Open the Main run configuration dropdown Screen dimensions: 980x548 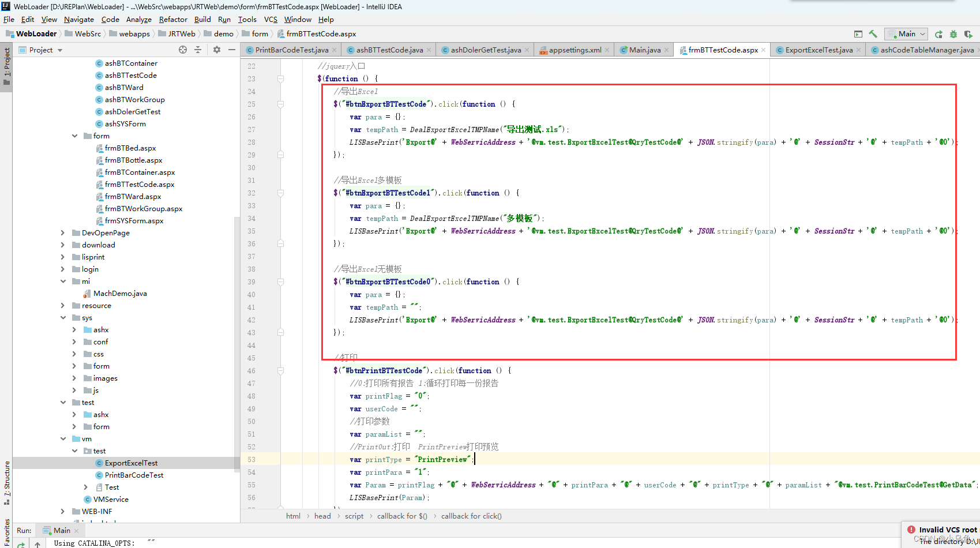pos(906,34)
